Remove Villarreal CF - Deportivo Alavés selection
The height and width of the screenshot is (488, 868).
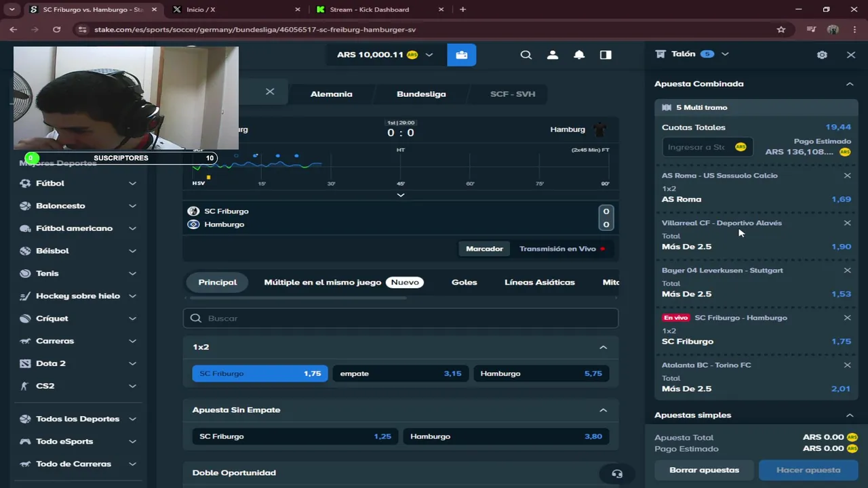point(847,223)
